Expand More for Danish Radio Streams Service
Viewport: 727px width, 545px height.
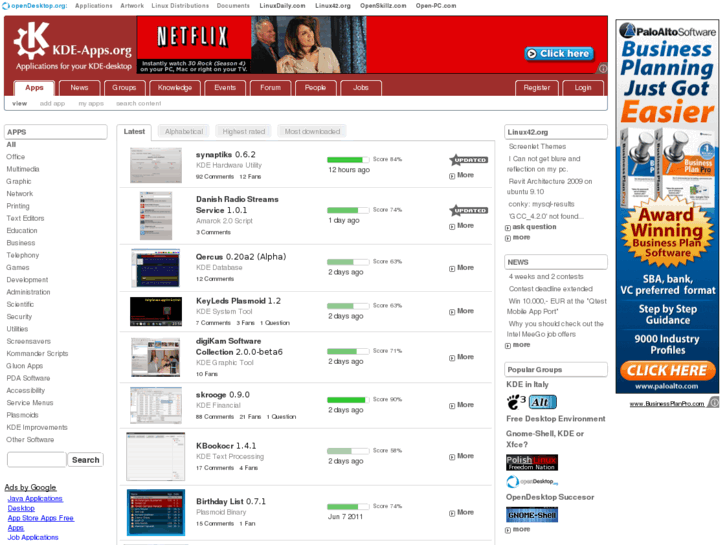click(x=462, y=226)
